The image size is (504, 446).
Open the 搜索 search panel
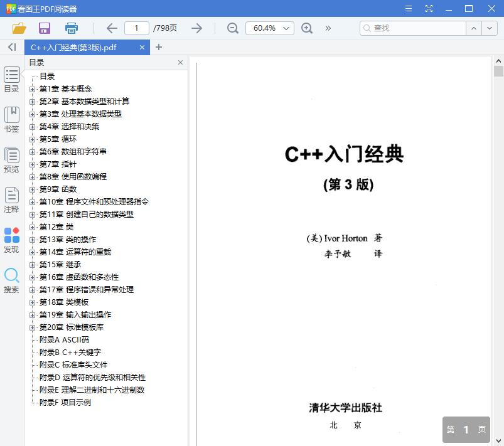pyautogui.click(x=11, y=280)
